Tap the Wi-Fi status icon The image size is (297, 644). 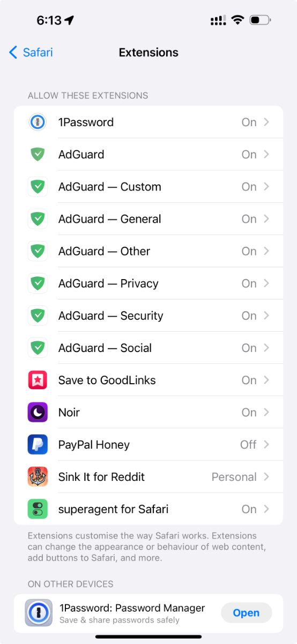coord(237,20)
